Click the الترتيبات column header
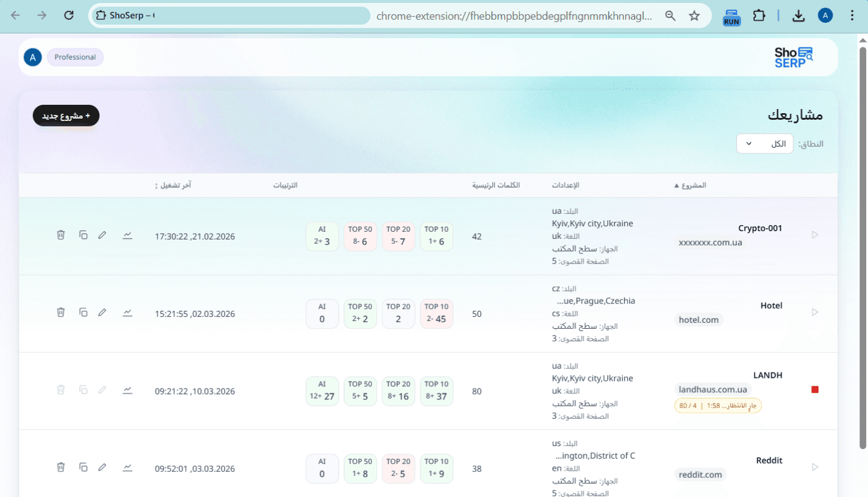This screenshot has height=497, width=868. click(x=286, y=186)
